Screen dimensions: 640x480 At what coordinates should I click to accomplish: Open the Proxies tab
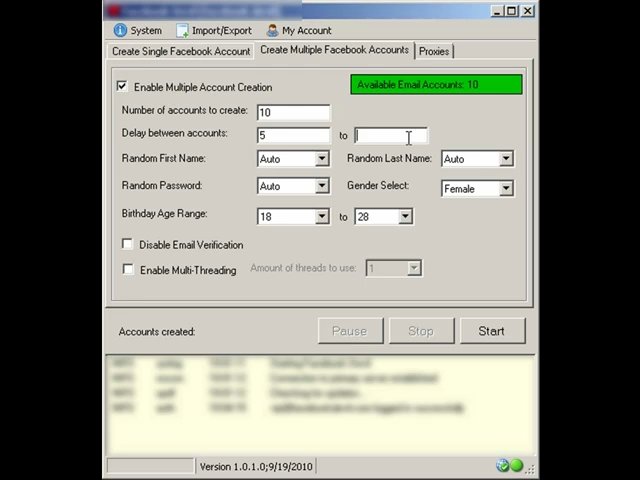tap(434, 51)
